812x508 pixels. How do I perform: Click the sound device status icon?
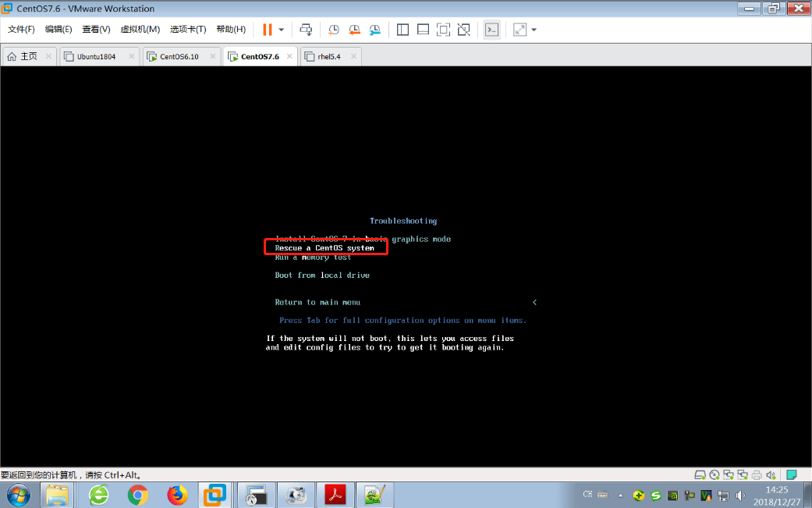pos(771,474)
